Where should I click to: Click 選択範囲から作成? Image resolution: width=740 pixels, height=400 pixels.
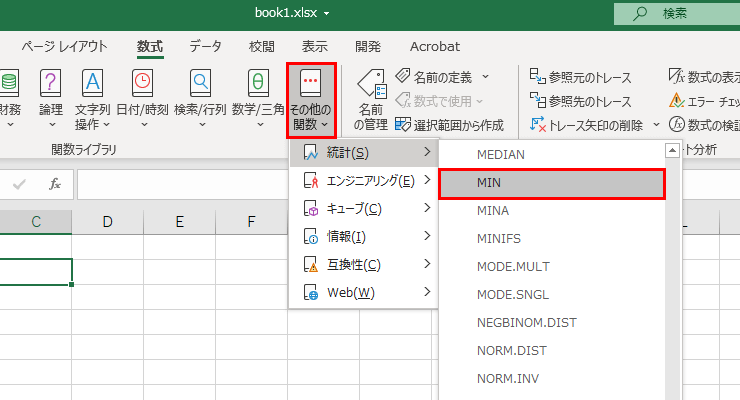pyautogui.click(x=449, y=125)
